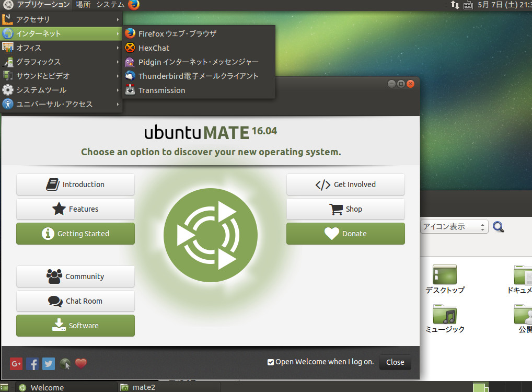Maximize the Welcome window
Image resolution: width=532 pixels, height=392 pixels.
click(401, 84)
